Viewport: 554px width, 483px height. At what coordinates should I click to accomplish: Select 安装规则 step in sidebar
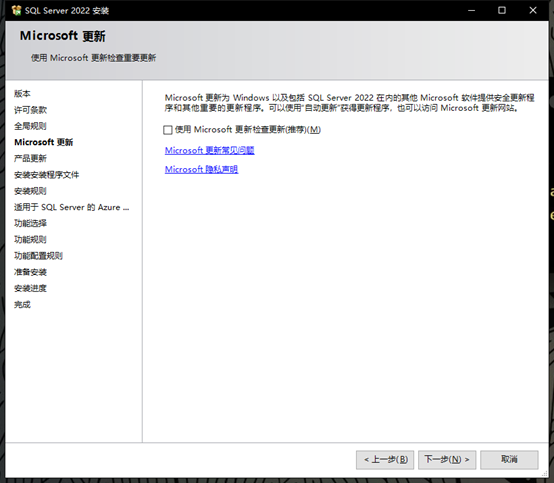30,191
